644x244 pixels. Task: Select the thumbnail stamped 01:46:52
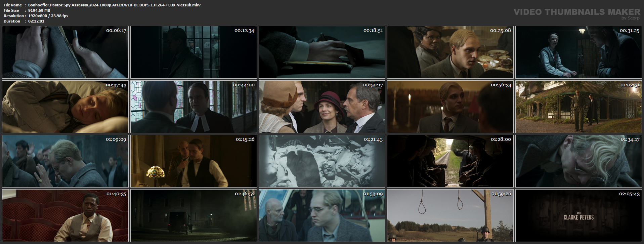[194, 216]
